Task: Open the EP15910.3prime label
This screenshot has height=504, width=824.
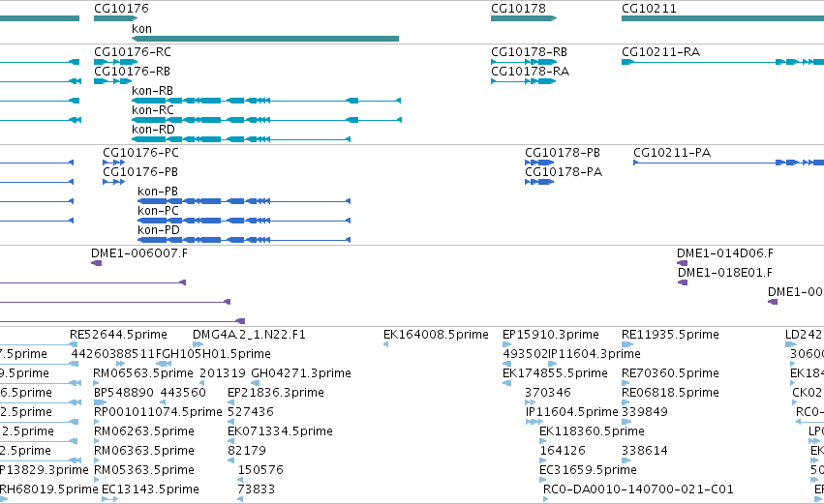Action: point(551,335)
